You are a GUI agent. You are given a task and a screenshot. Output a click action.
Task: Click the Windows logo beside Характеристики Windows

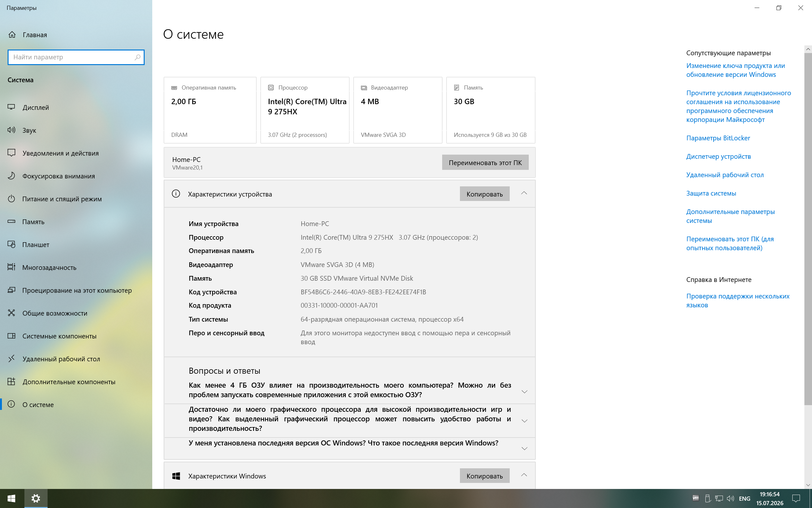point(176,476)
